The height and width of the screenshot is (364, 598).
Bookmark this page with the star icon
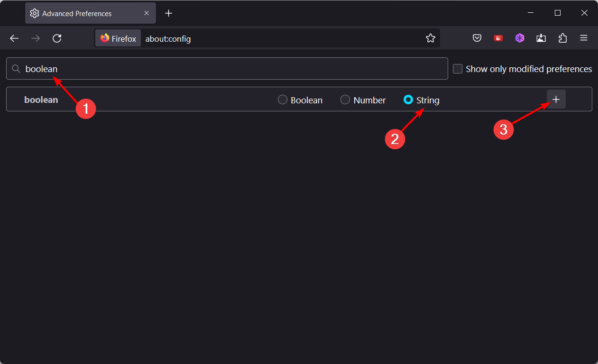tap(430, 38)
